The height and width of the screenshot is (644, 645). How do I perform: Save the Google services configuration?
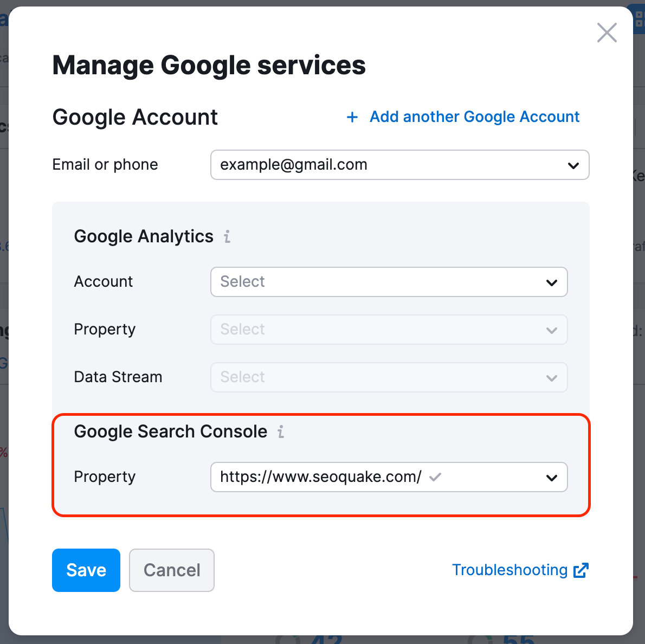(86, 570)
